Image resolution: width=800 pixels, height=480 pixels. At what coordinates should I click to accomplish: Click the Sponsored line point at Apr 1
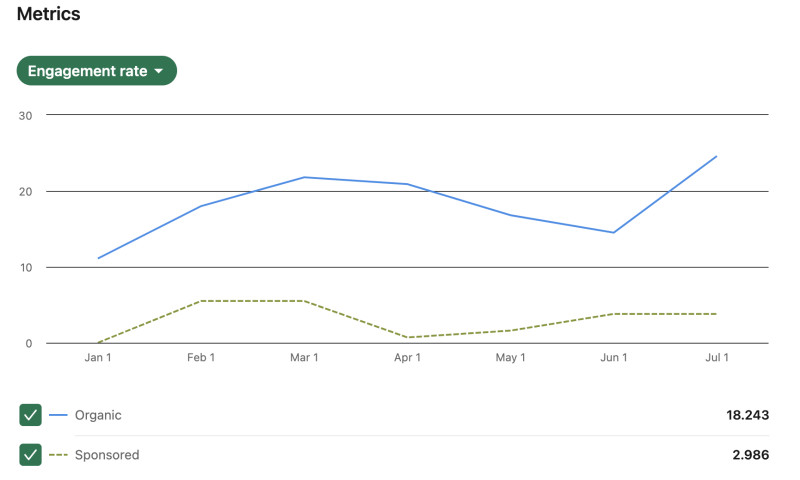tap(407, 337)
